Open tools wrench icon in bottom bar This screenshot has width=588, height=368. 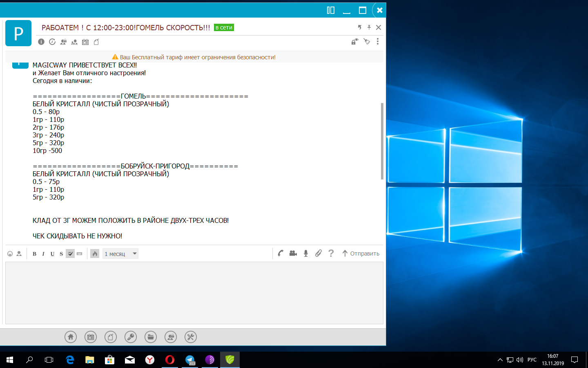pyautogui.click(x=191, y=337)
